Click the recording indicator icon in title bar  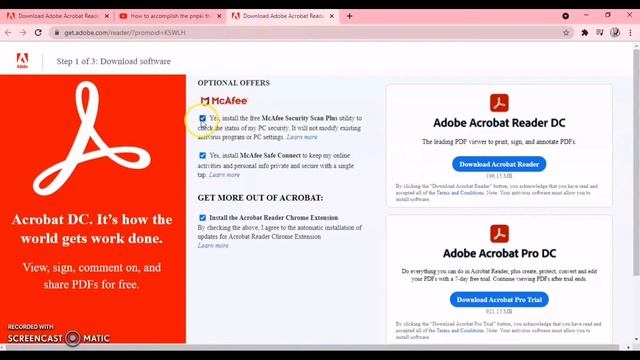pyautogui.click(x=565, y=16)
